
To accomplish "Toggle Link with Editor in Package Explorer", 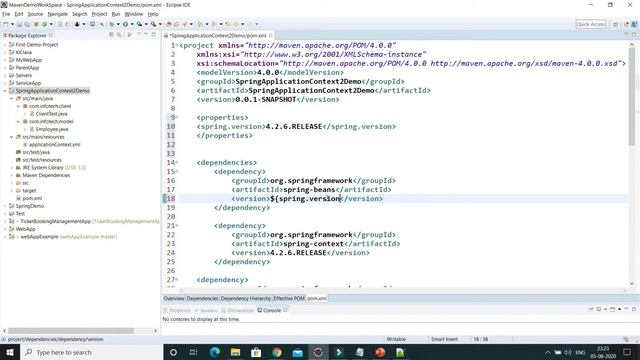I will tap(119, 35).
